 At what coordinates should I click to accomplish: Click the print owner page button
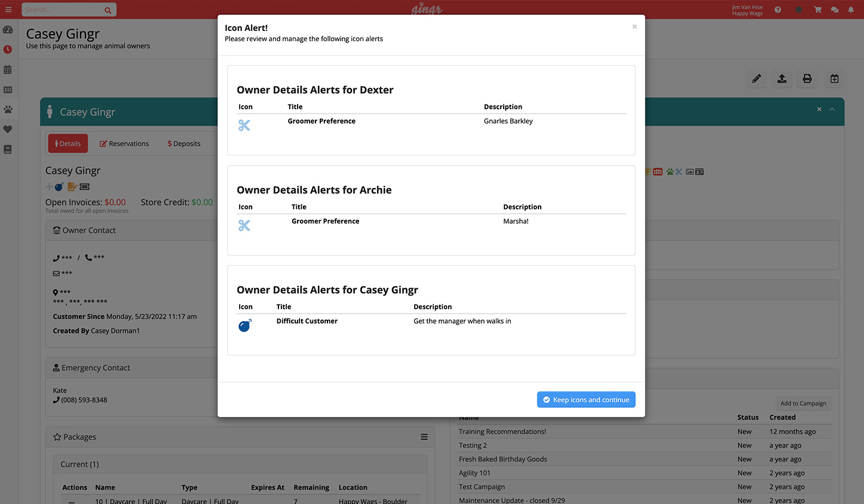807,79
